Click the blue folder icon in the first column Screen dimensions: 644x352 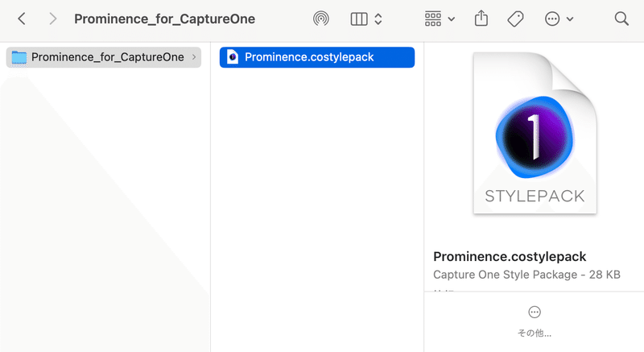(x=19, y=57)
